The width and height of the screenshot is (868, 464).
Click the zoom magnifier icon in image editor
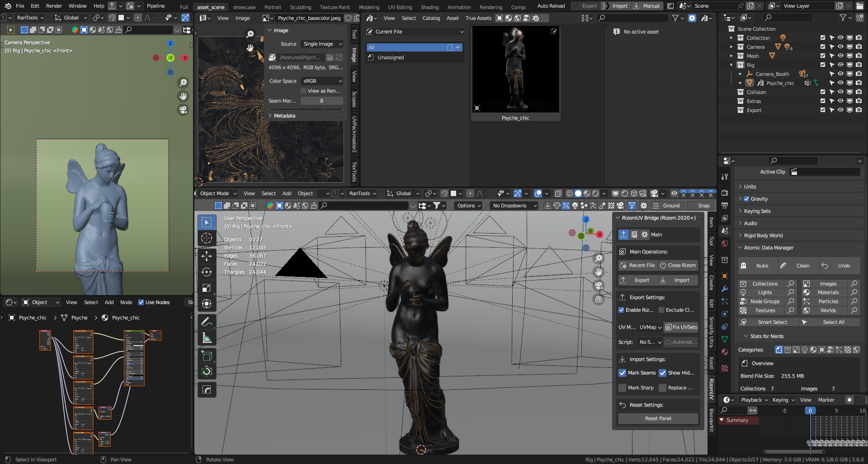click(250, 34)
